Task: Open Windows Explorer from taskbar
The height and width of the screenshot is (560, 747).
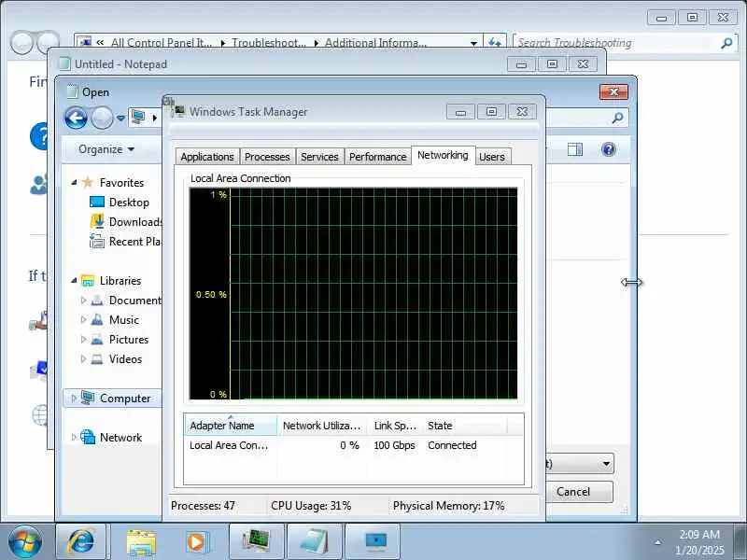Action: pos(141,541)
